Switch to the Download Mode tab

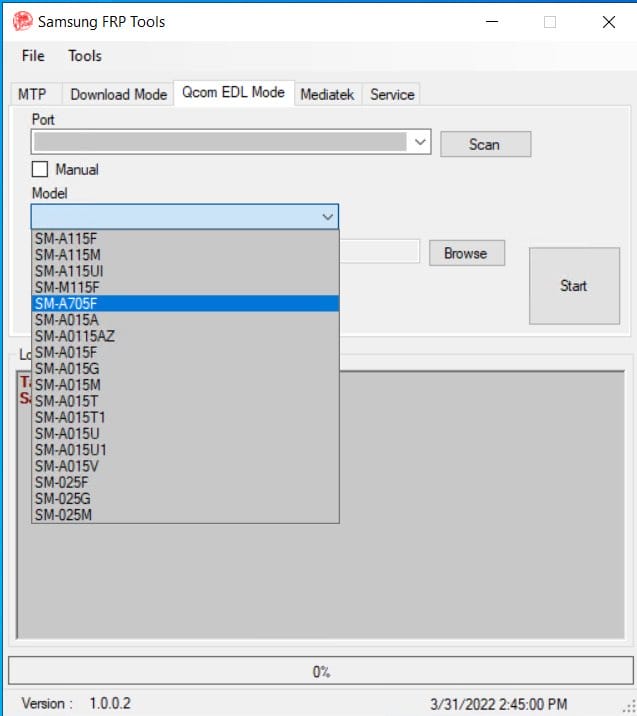[118, 95]
